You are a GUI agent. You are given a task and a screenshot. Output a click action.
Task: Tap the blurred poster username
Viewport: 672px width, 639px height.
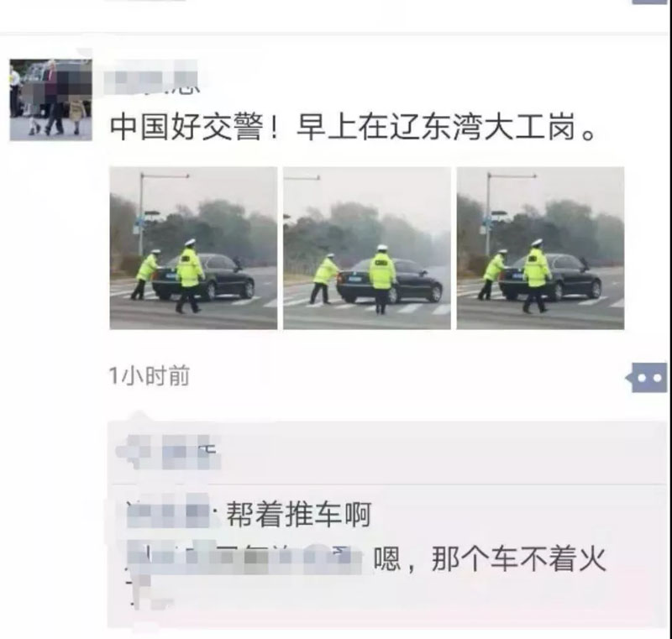pyautogui.click(x=152, y=79)
